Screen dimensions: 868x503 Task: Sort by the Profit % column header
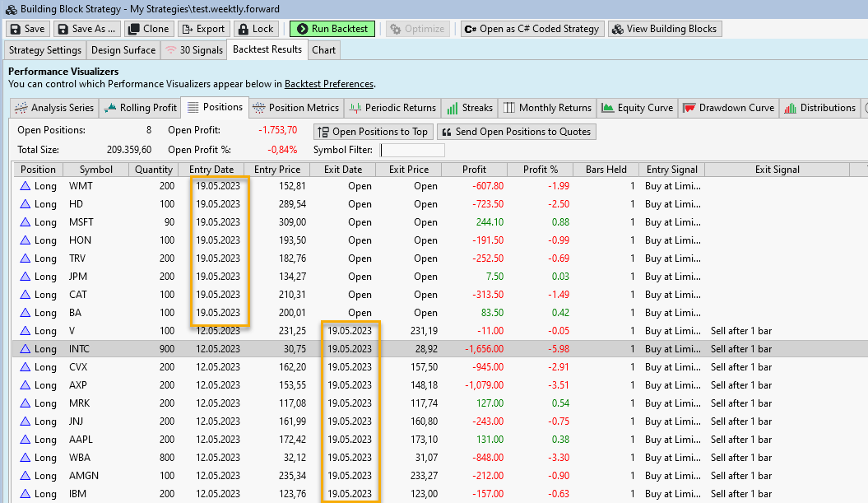540,170
